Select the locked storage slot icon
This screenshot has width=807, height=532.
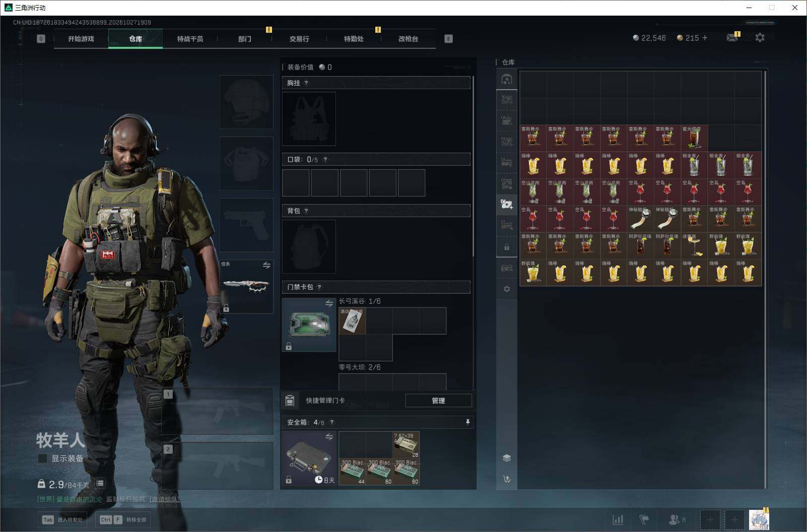[507, 247]
